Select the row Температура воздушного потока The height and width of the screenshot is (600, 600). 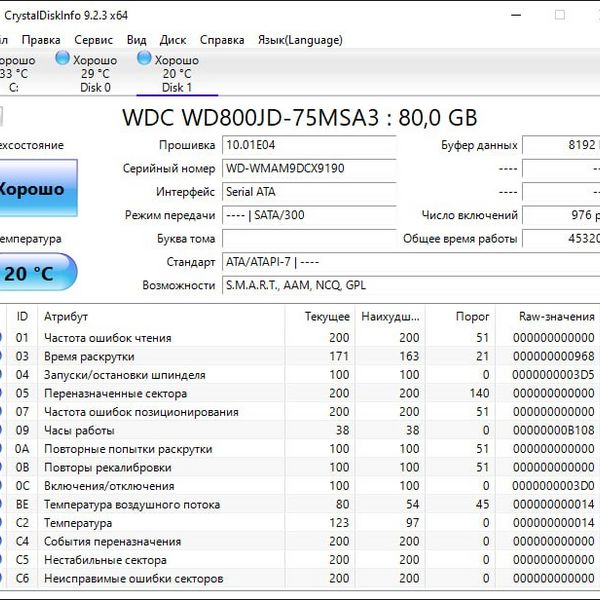point(300,504)
